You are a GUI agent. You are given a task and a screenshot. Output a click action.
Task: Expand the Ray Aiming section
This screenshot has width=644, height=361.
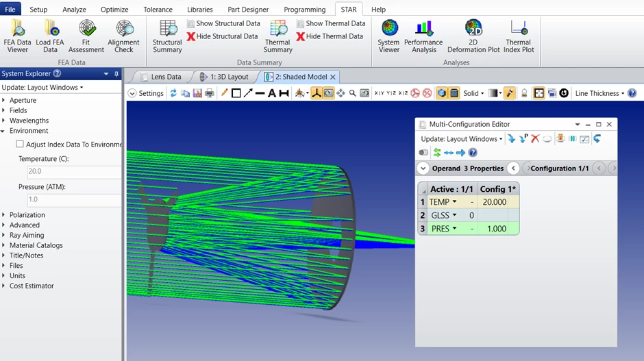[x=3, y=236]
